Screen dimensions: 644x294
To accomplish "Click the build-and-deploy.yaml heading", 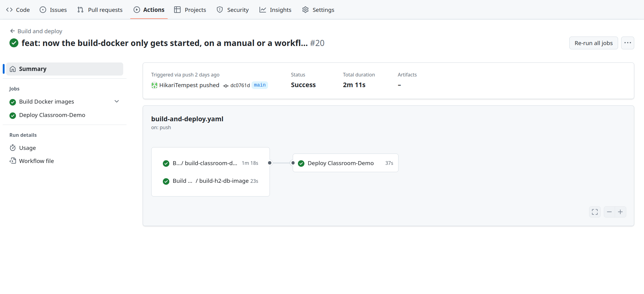I will tap(187, 119).
